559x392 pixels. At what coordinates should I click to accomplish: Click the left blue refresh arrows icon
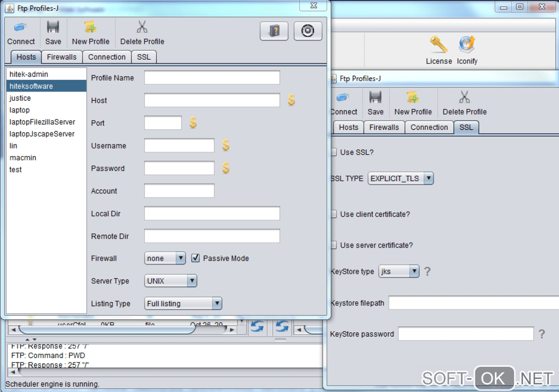257,326
